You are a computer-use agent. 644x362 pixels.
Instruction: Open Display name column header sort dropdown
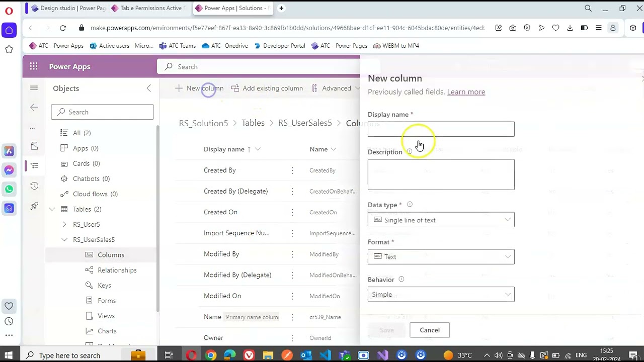click(258, 149)
